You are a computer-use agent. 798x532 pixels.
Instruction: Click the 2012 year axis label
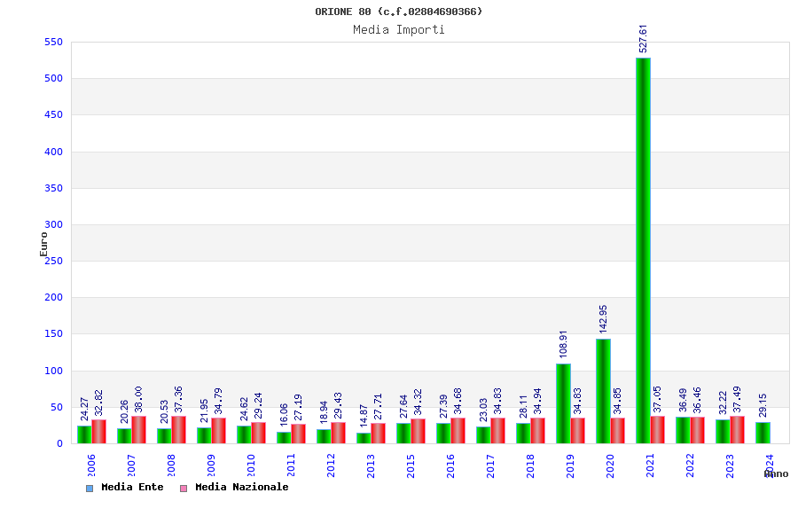pos(331,465)
